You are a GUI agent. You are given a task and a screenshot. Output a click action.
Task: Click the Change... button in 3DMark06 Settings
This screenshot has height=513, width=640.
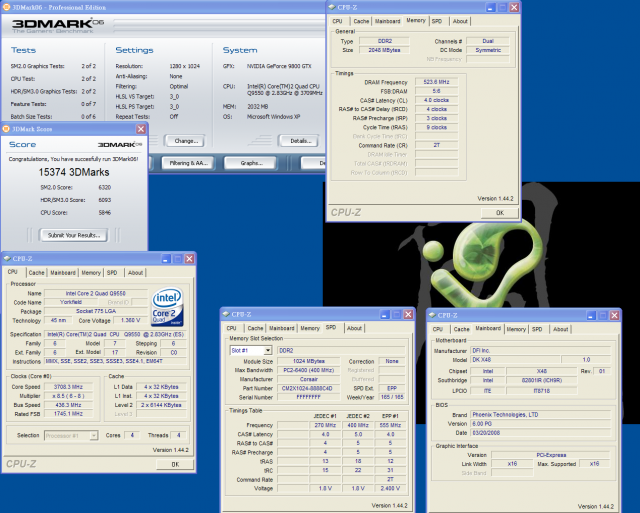(186, 141)
